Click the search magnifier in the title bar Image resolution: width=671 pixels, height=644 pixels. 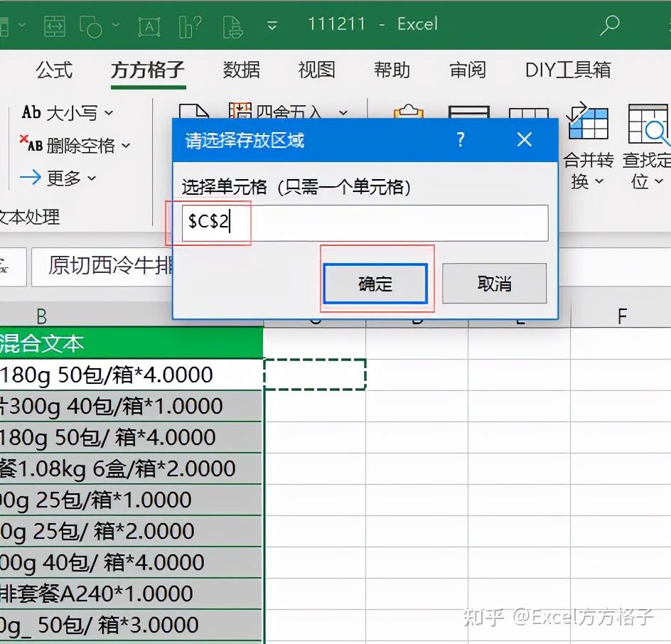[x=610, y=23]
